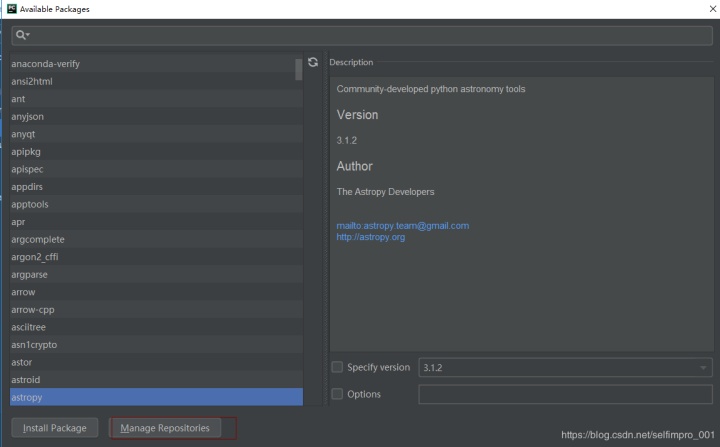The image size is (720, 447).
Task: Open the version 3.1.2 dropdown
Action: pyautogui.click(x=565, y=368)
